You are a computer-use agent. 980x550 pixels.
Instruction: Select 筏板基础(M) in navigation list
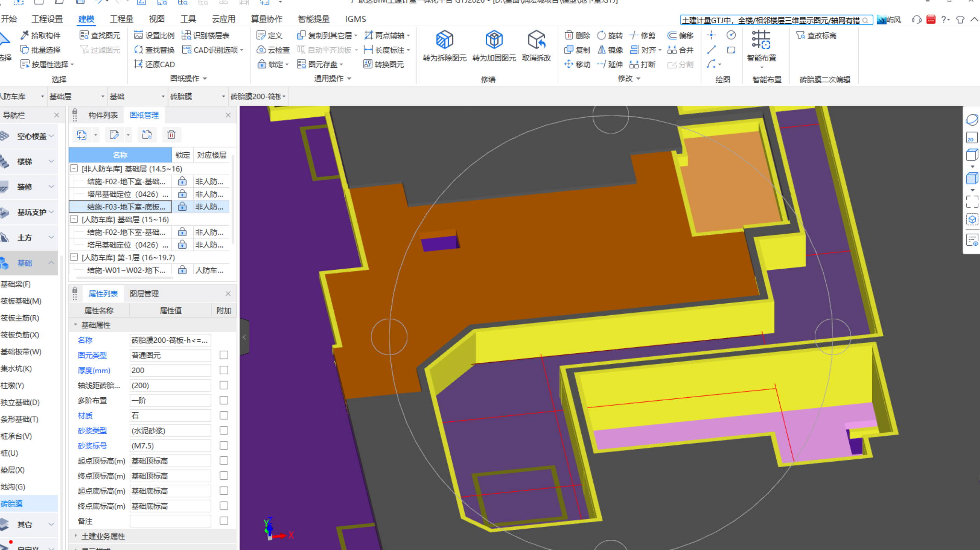21,301
